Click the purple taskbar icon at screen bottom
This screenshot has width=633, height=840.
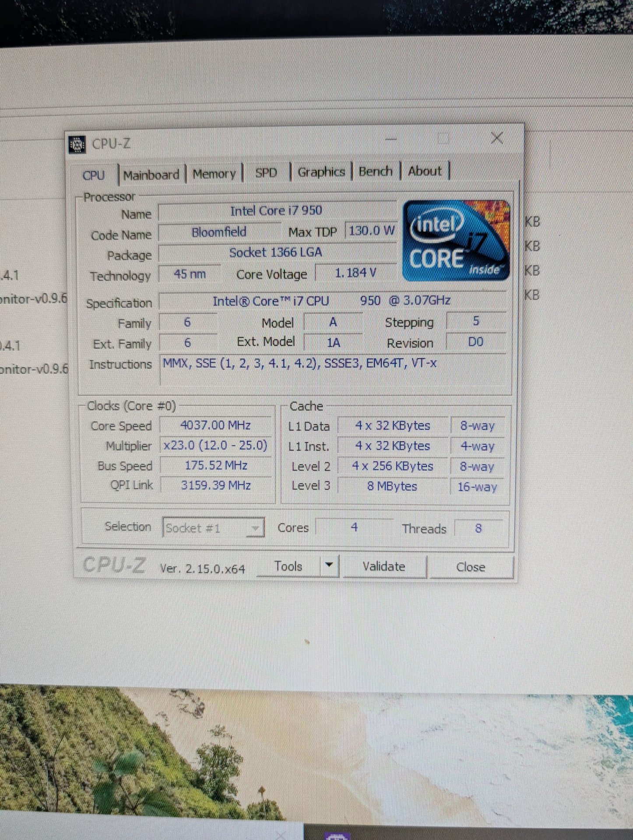[336, 835]
